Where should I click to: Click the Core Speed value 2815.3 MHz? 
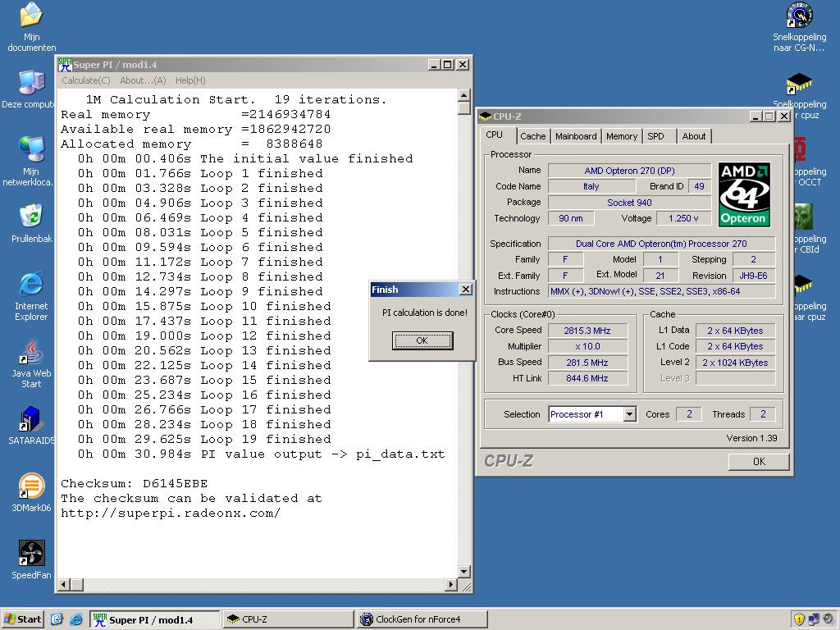(587, 331)
